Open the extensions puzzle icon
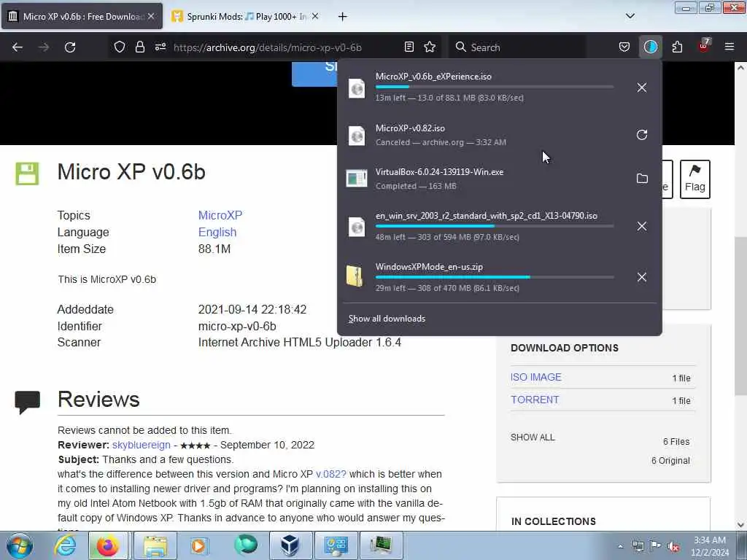 tap(677, 47)
